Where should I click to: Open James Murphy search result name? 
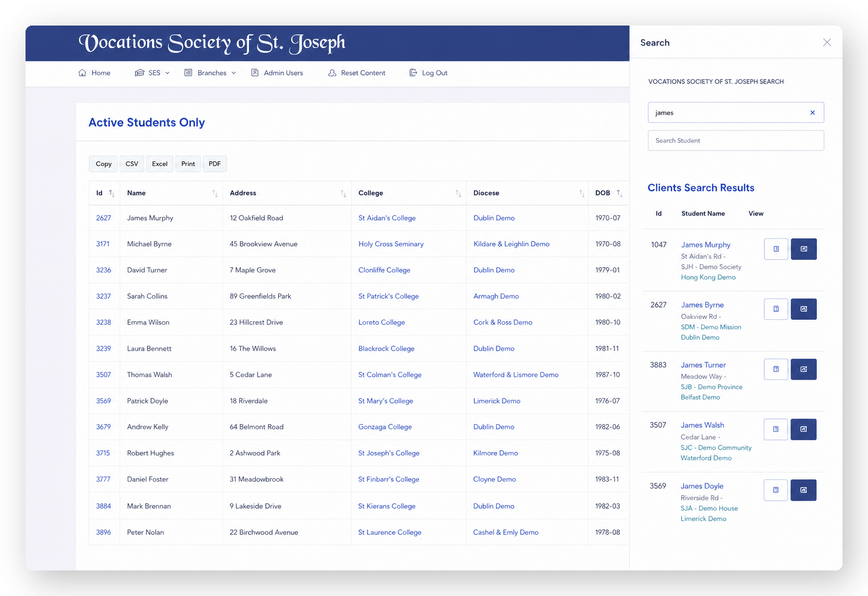(x=706, y=245)
